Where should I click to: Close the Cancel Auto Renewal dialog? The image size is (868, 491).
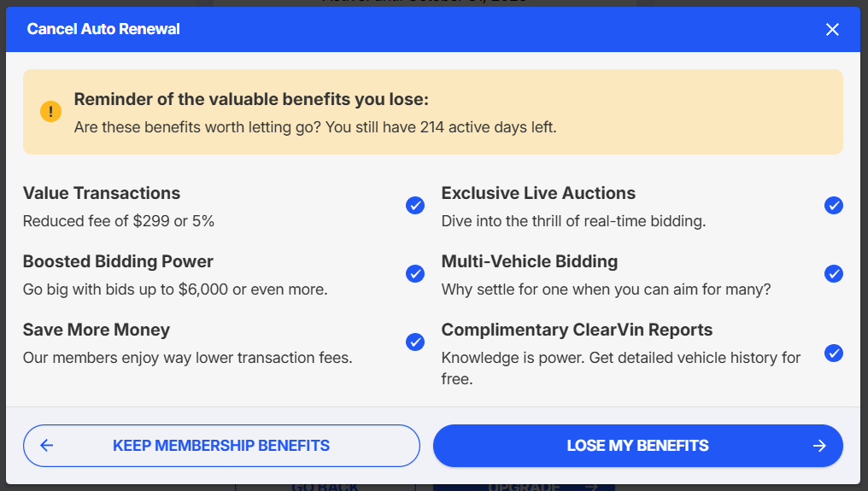[832, 30]
